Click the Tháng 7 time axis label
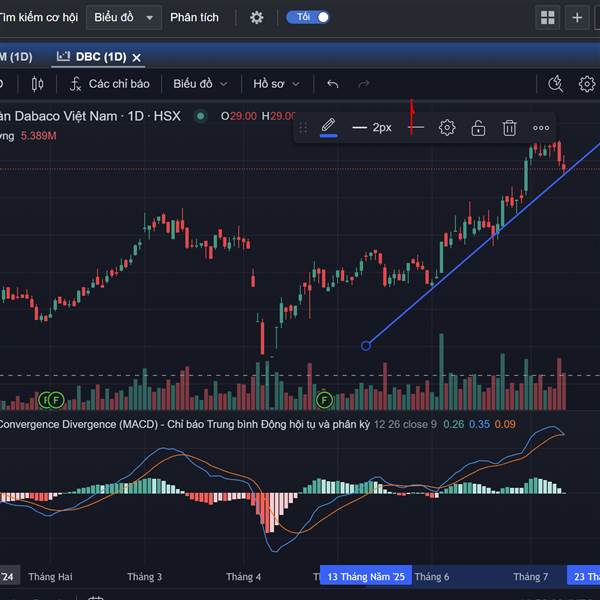Image resolution: width=600 pixels, height=600 pixels. tap(530, 577)
